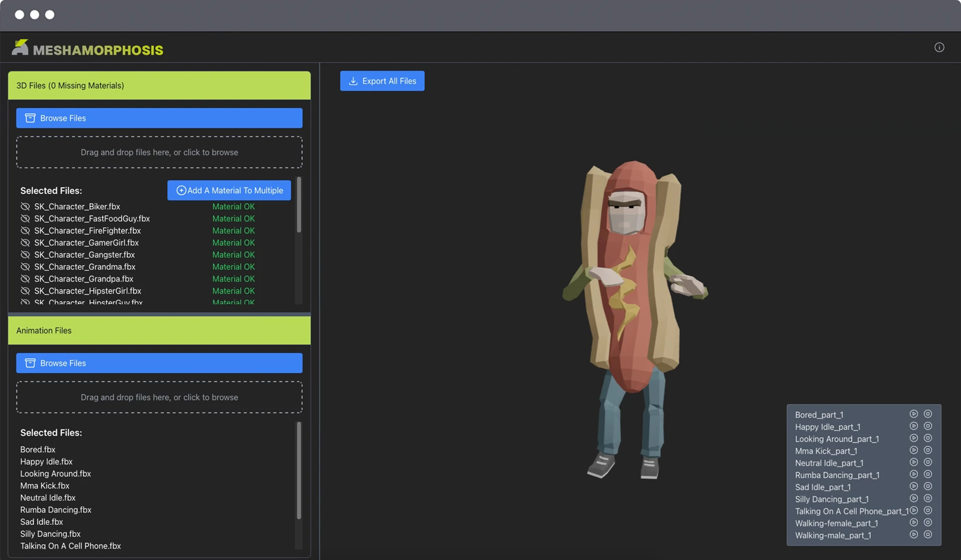Viewport: 961px width, 560px height.
Task: Select SK_Character_FastFoodGuy.fbx in file list
Action: (x=92, y=219)
